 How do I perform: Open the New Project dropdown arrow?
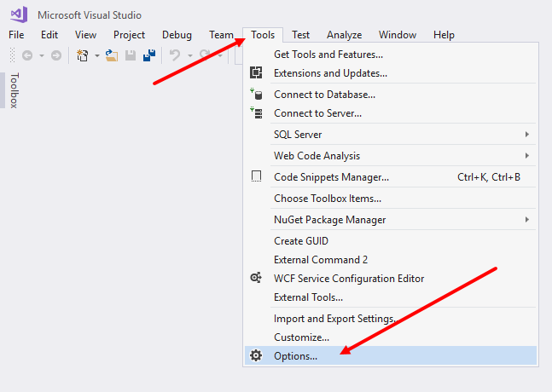96,55
